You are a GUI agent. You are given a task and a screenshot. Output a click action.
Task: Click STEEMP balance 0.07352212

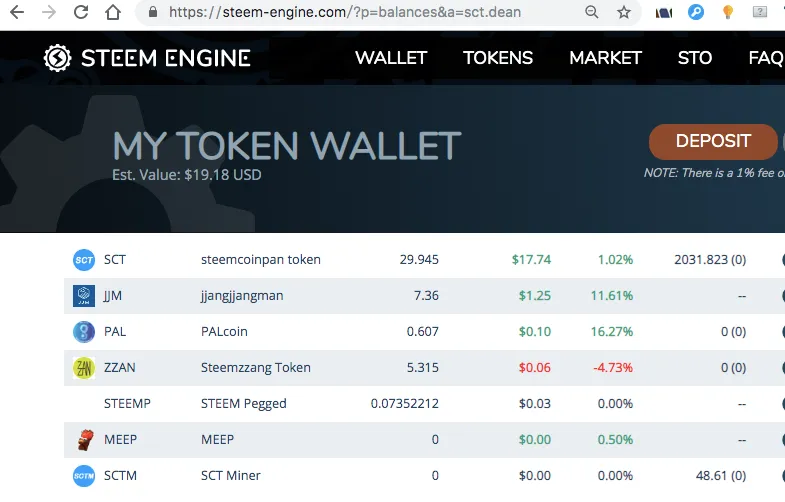click(405, 404)
